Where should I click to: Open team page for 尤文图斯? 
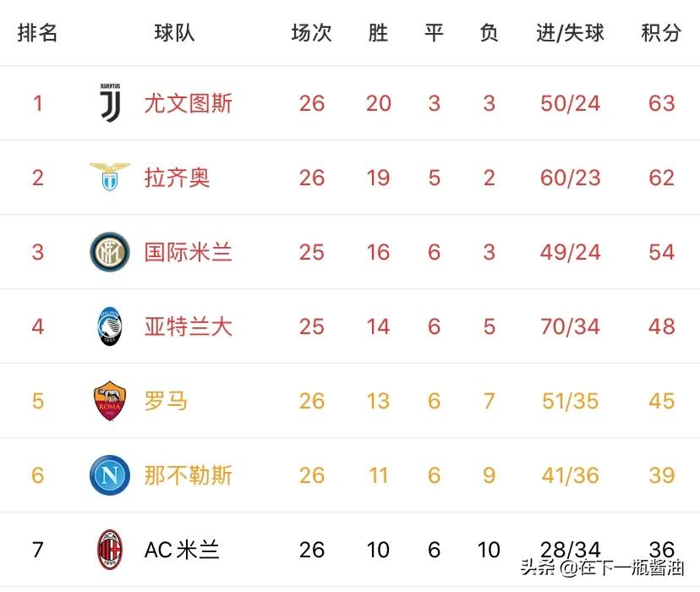click(188, 103)
